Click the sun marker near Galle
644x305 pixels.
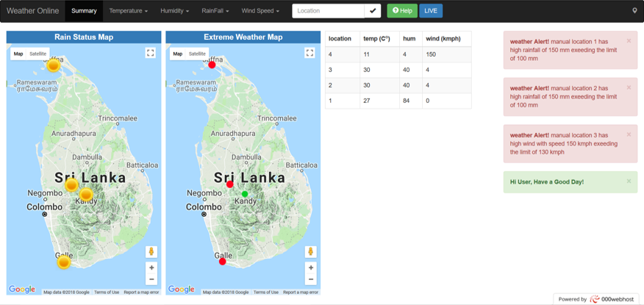click(64, 262)
